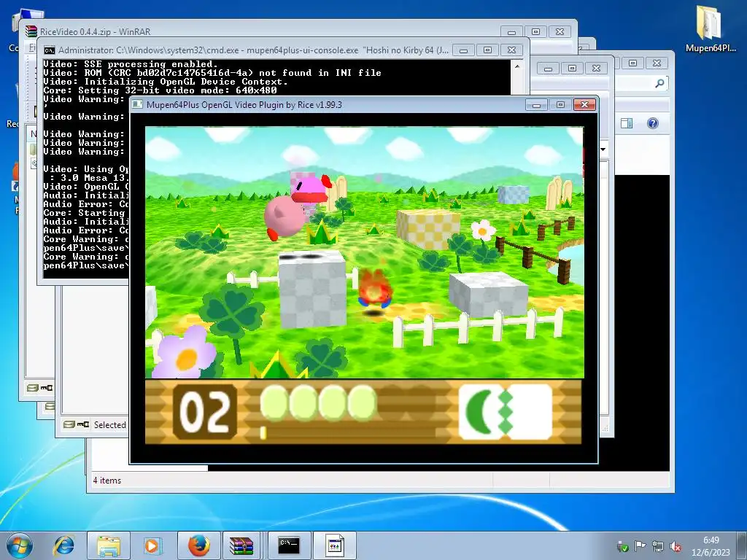Click the taskbar clock showing 6:49
747x560 pixels.
(x=711, y=546)
